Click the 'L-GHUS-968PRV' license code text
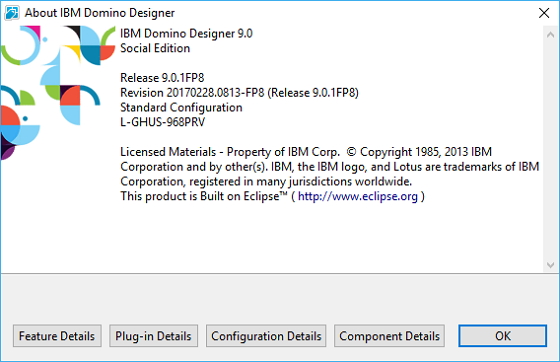Image resolution: width=560 pixels, height=362 pixels. [162, 122]
